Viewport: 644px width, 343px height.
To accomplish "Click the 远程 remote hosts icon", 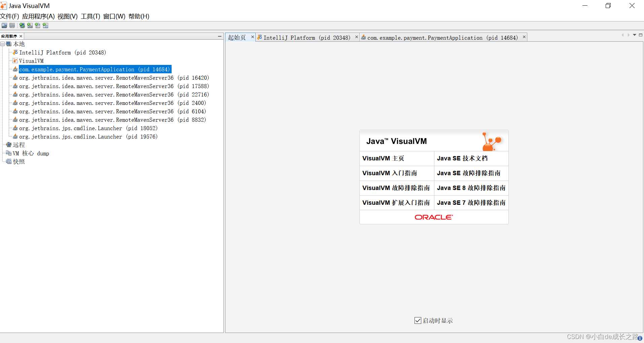I will [9, 145].
